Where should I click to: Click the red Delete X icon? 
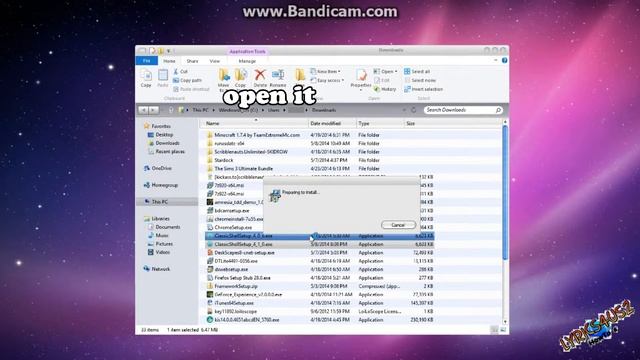click(260, 75)
